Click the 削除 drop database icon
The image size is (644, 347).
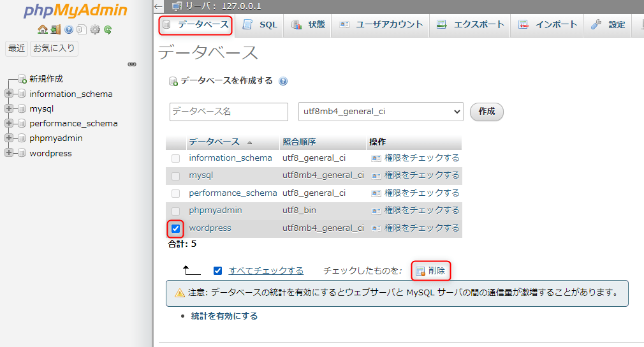[420, 271]
